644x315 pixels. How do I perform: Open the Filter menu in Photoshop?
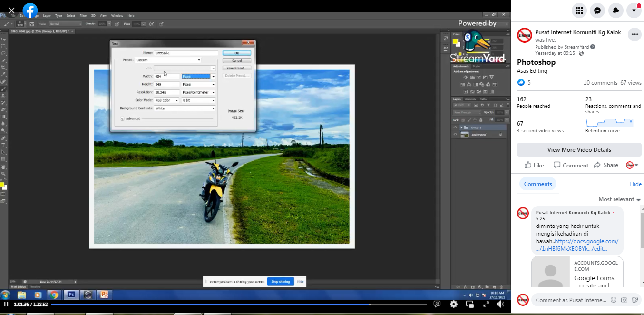click(x=83, y=16)
